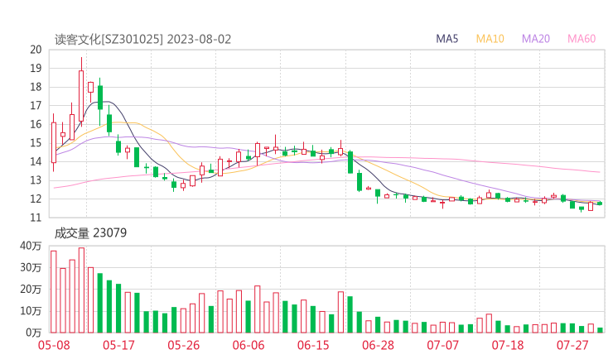Click the price axis value 16
The image size is (613, 364).
click(x=36, y=124)
